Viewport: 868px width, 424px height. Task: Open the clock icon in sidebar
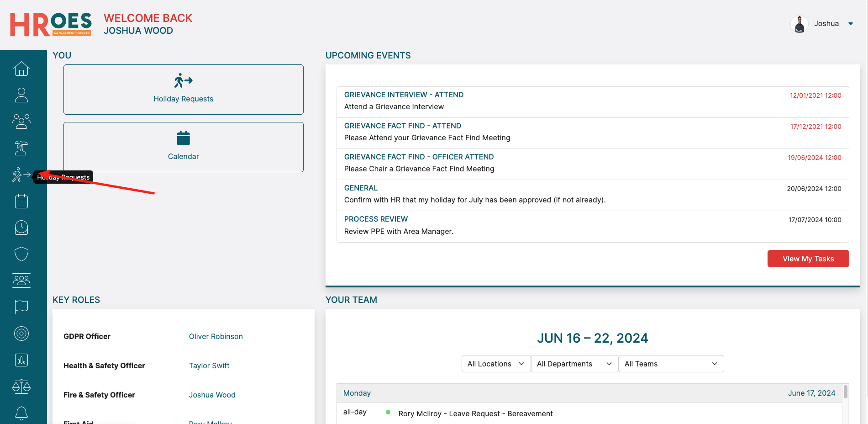point(21,228)
